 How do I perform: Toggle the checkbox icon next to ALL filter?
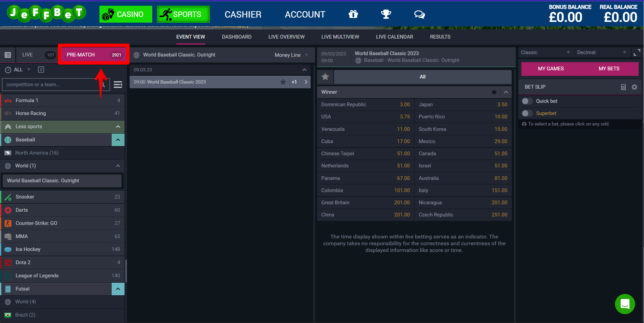(x=41, y=69)
